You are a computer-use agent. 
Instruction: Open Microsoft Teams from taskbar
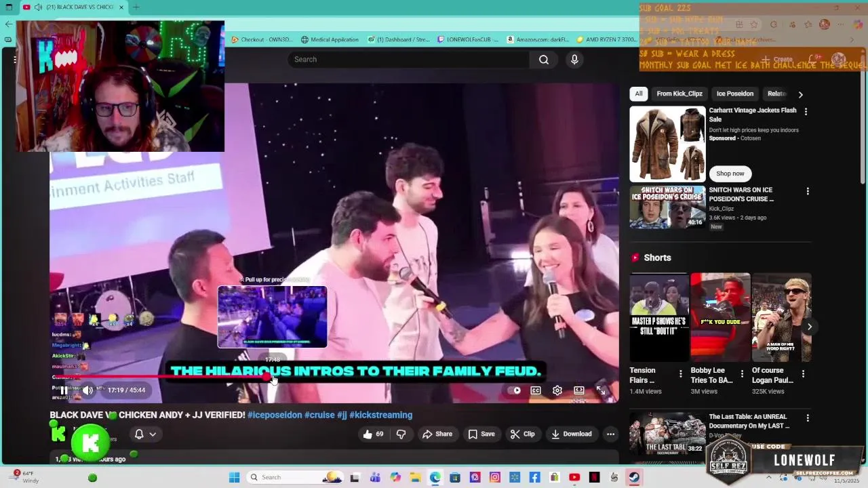tap(375, 477)
